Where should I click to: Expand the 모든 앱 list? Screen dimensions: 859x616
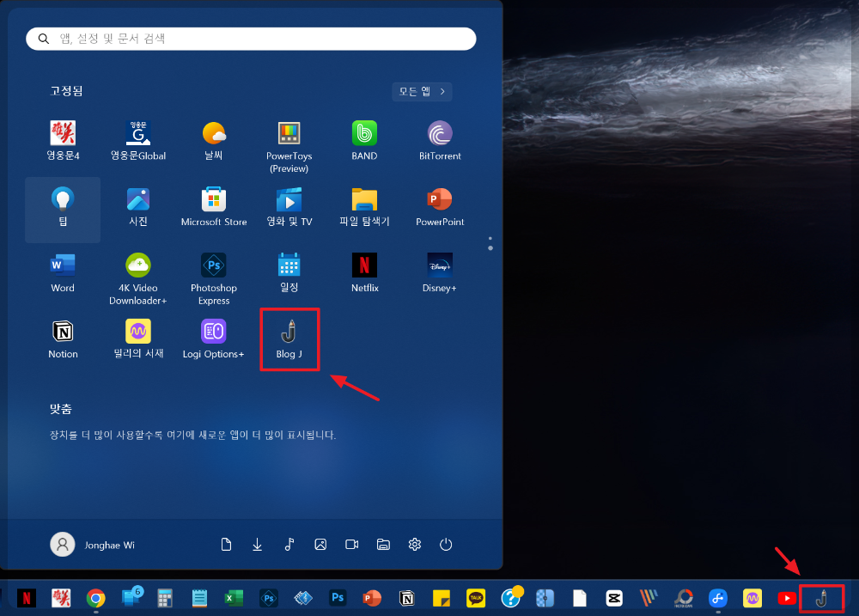(x=422, y=92)
